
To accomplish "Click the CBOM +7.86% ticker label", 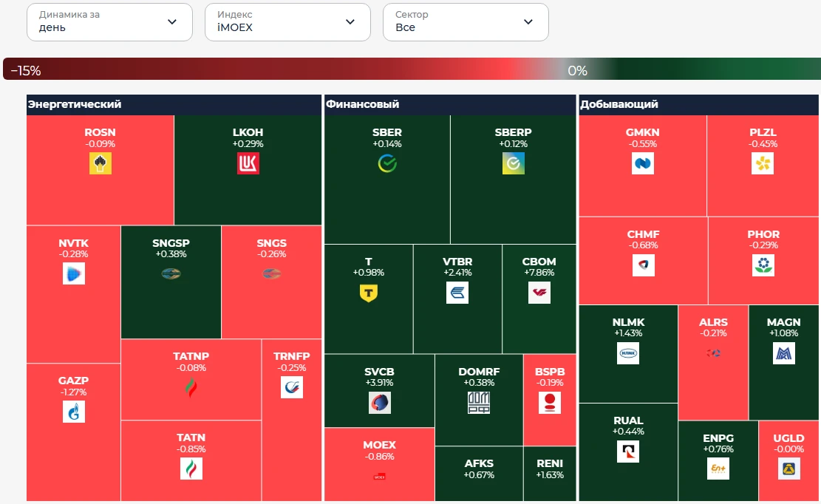I will point(539,266).
